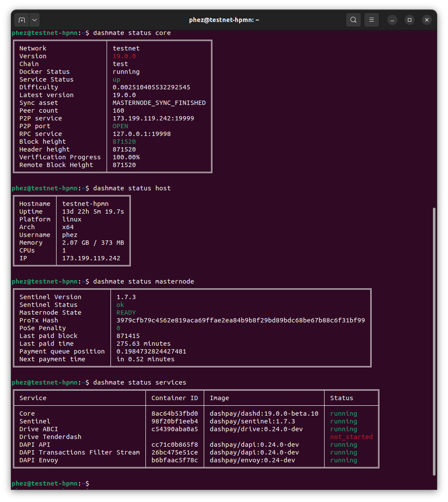Click the MASTERNODE_SYNC_FINISHED sync asset value

(159, 103)
